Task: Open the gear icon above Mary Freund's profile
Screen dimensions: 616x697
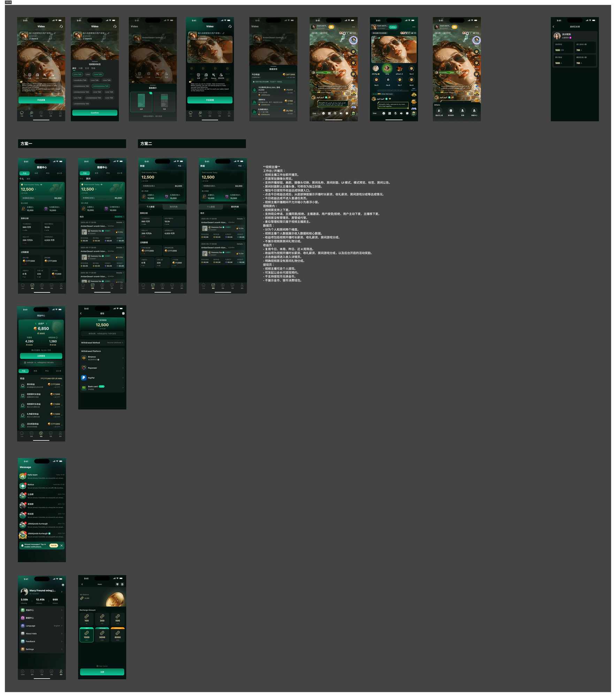Action: tap(63, 585)
